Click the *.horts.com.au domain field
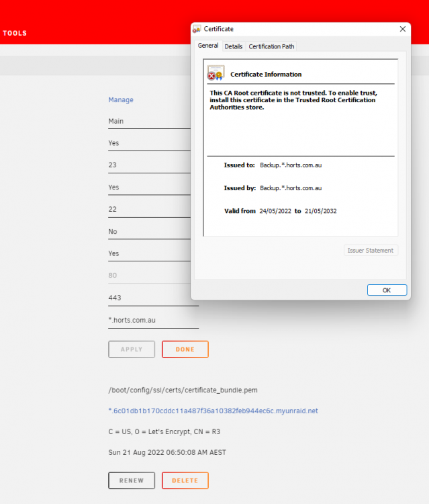Image resolution: width=429 pixels, height=504 pixels. pos(154,321)
